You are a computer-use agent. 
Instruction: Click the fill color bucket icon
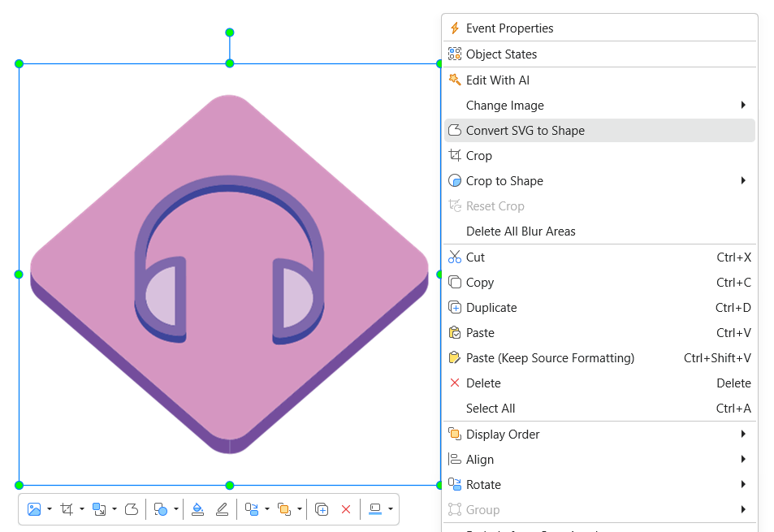tap(197, 509)
